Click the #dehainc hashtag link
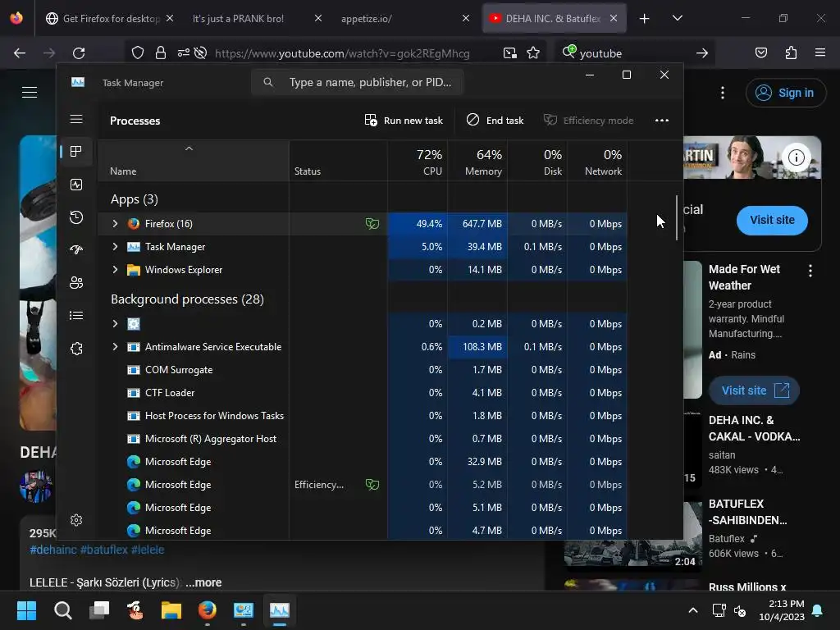Image resolution: width=840 pixels, height=630 pixels. click(52, 550)
